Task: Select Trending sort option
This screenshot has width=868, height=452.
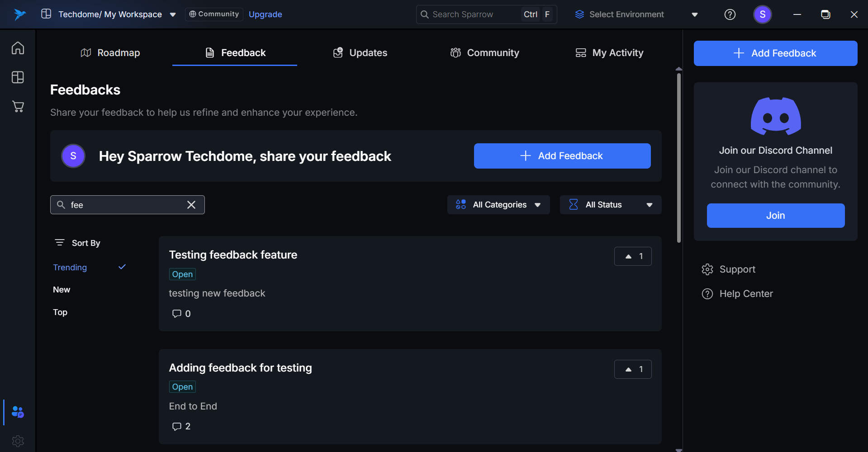Action: pyautogui.click(x=70, y=268)
